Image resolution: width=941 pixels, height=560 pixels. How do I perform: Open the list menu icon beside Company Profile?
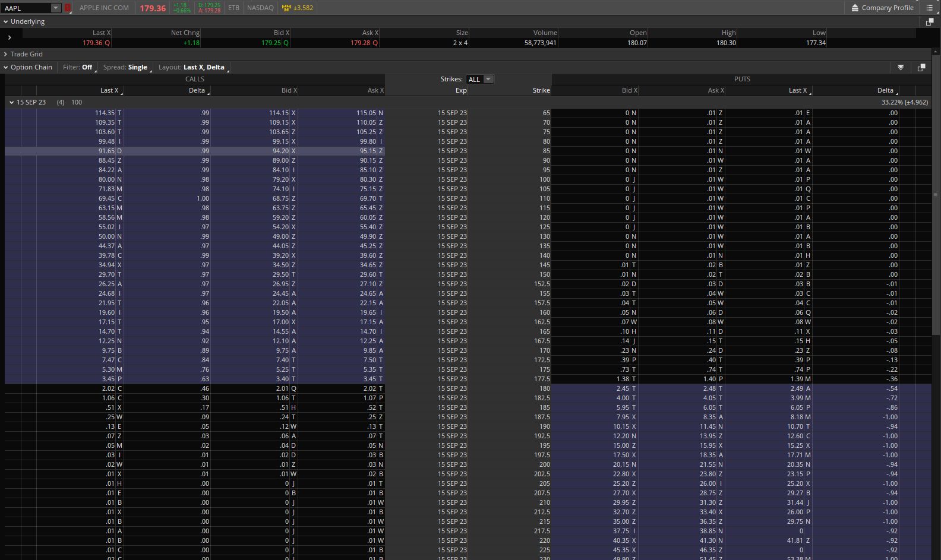(930, 8)
